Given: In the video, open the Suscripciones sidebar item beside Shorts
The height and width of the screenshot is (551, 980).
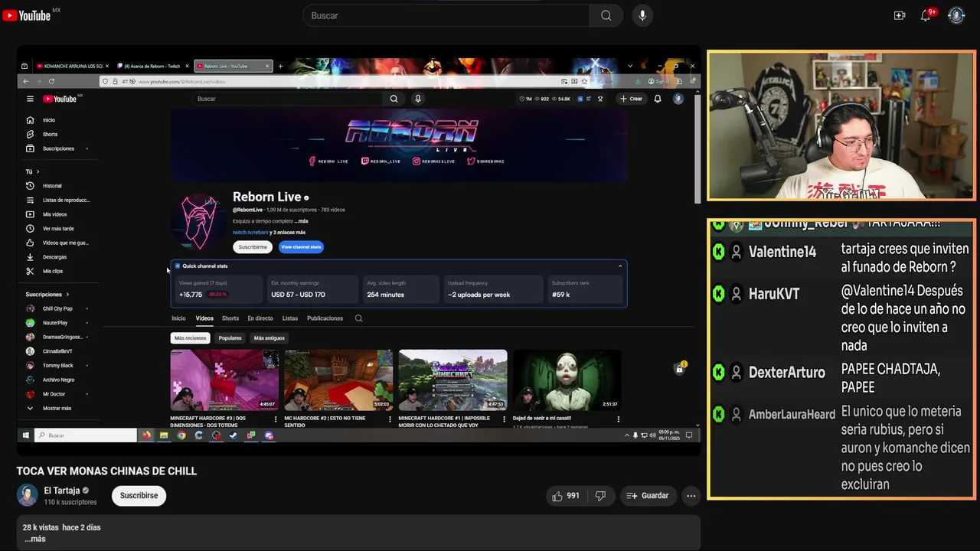Looking at the screenshot, I should [x=58, y=148].
